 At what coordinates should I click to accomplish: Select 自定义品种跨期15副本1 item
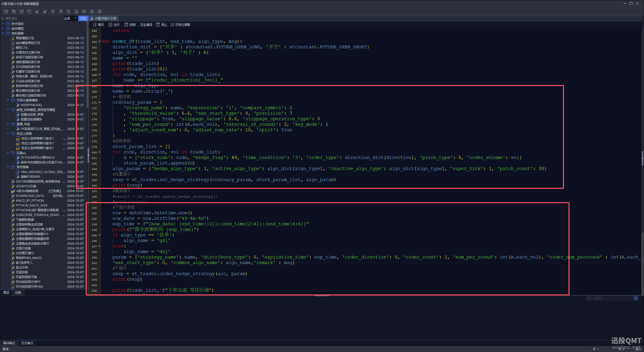(x=37, y=138)
